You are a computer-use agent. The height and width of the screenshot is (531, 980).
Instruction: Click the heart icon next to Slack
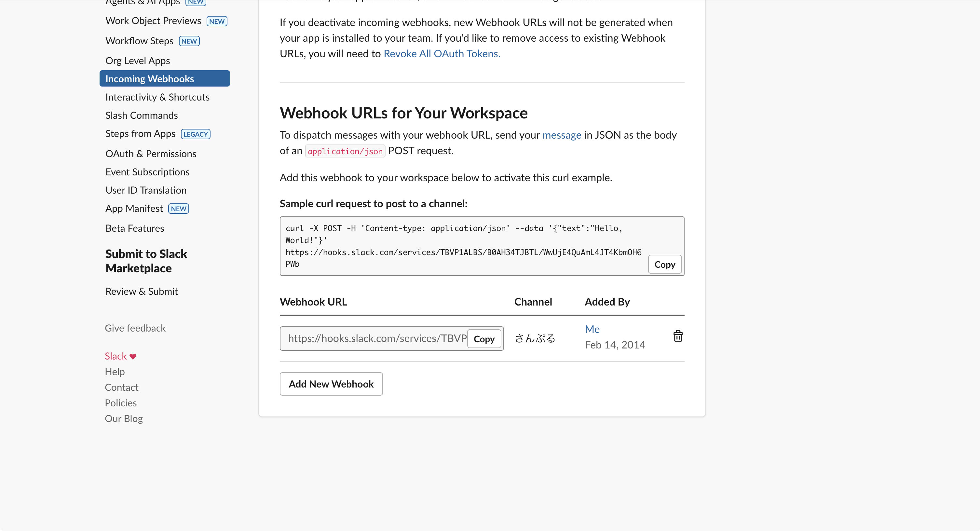click(x=132, y=356)
